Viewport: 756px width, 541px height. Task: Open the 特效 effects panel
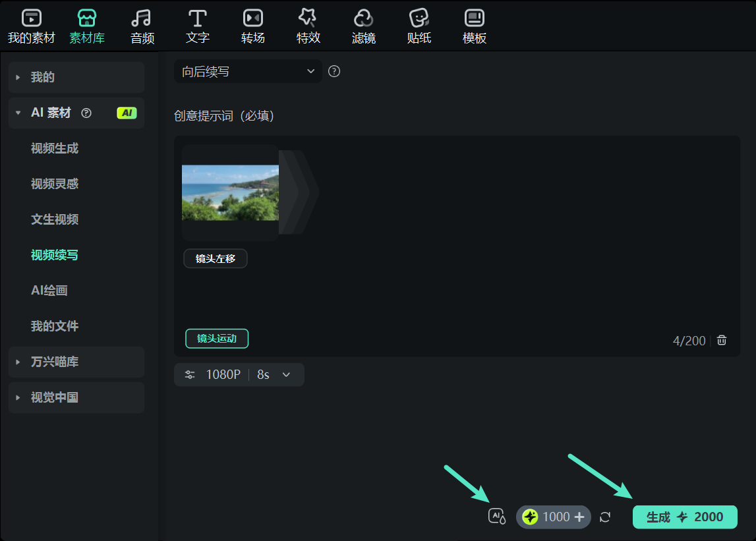308,25
